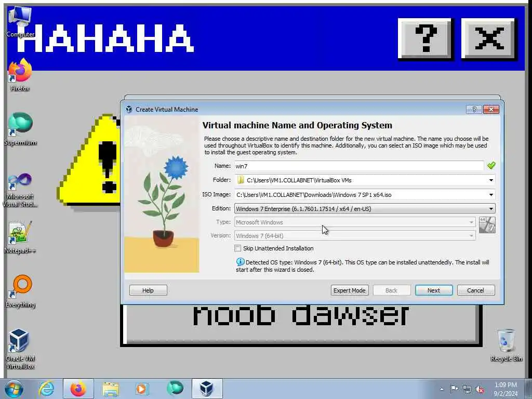This screenshot has height=399, width=532.
Task: Click the Help button
Action: click(148, 290)
